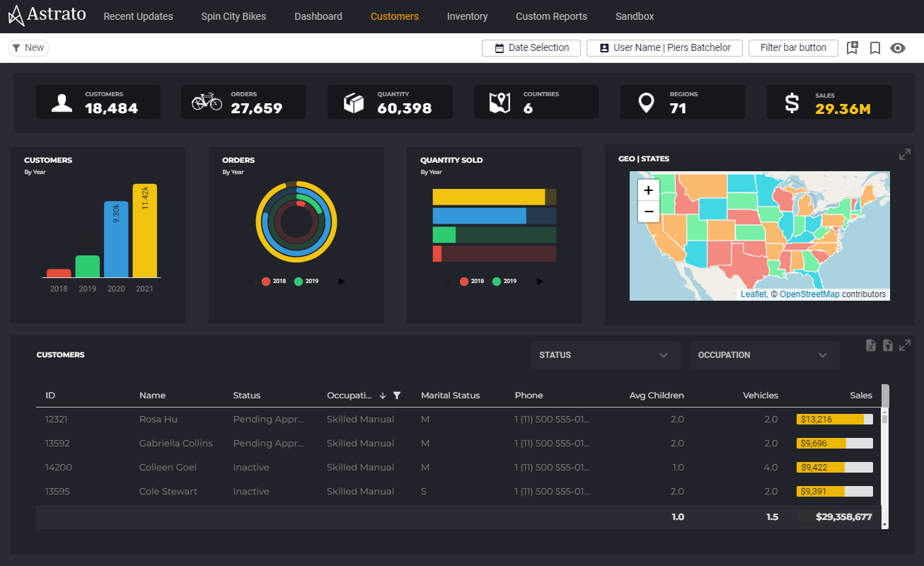Open the STATUS dropdown filter
This screenshot has height=566, width=924.
point(605,355)
